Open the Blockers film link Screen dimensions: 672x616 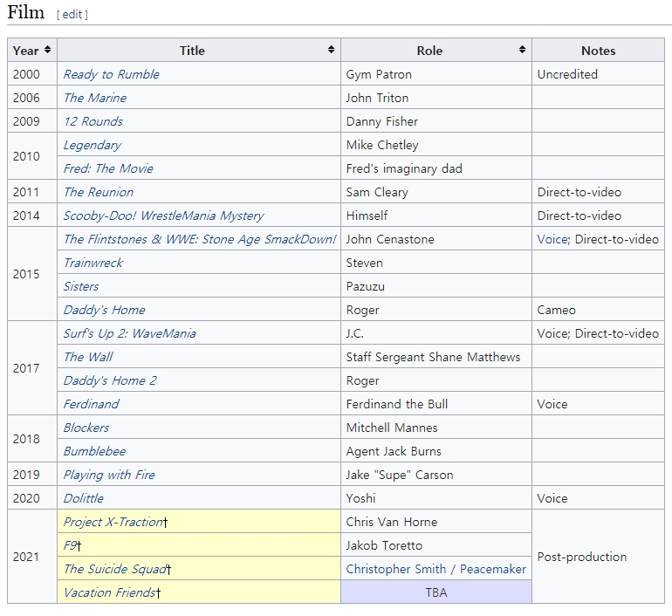coord(86,428)
